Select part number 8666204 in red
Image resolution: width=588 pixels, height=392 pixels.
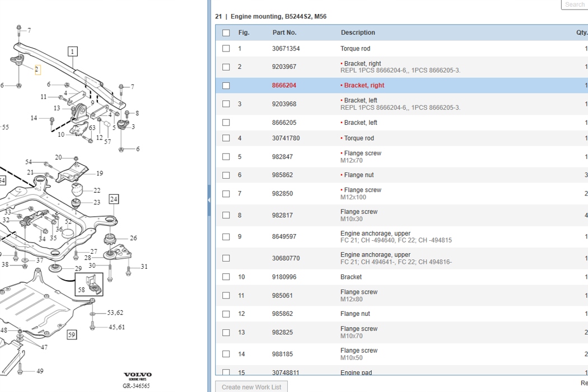284,86
